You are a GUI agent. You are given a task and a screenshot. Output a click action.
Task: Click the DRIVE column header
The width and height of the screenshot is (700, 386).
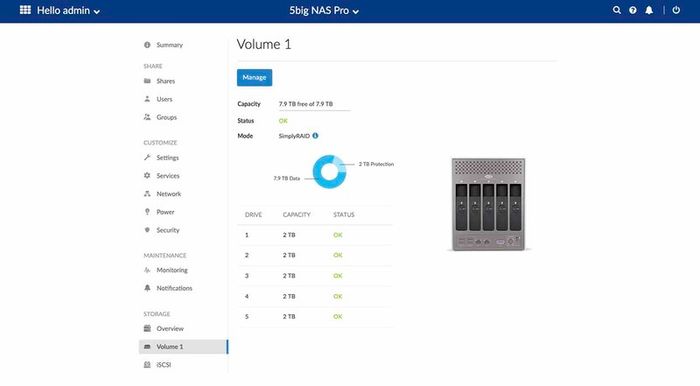253,215
